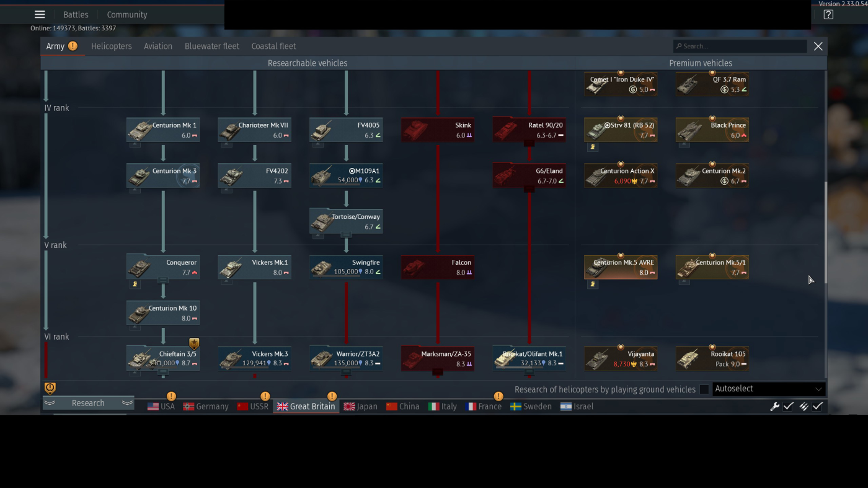Screen dimensions: 868x488
Task: Click the orange shield warning icon above Research
Action: pos(50,388)
